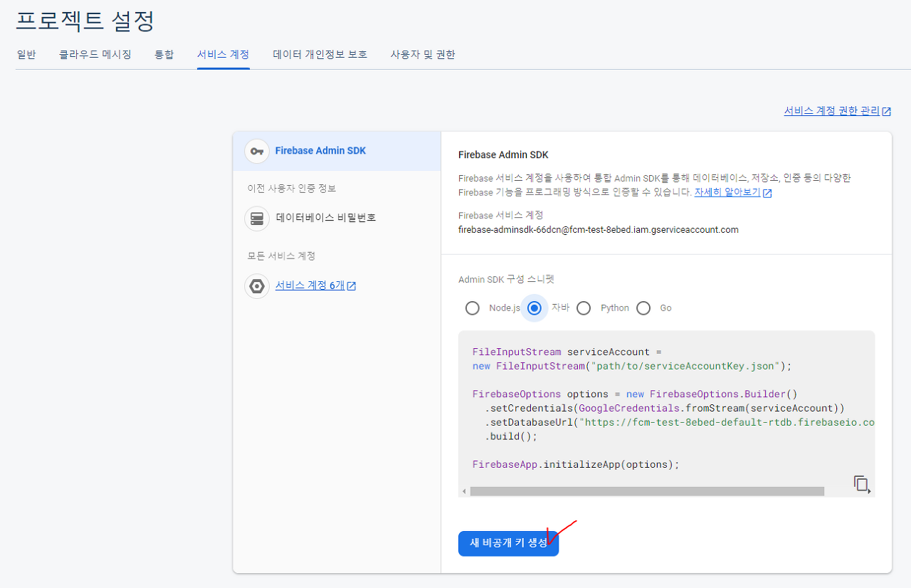Click the 프로젝트 설정 page heading

pyautogui.click(x=85, y=21)
